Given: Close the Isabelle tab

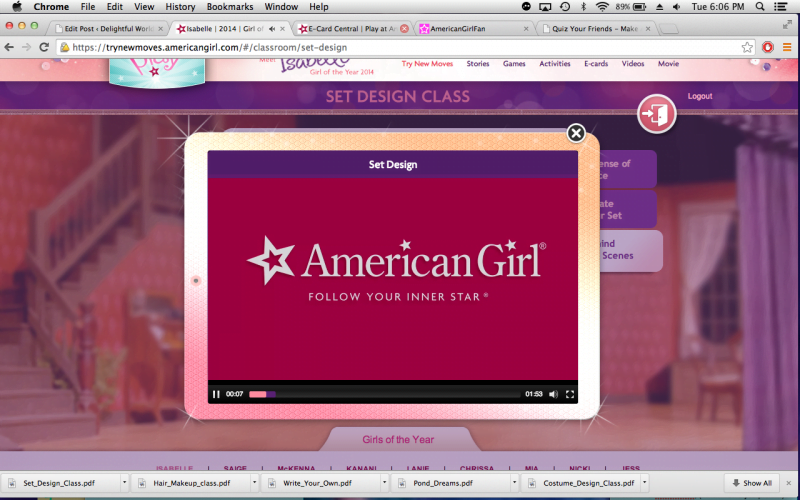Looking at the screenshot, I should coord(282,29).
